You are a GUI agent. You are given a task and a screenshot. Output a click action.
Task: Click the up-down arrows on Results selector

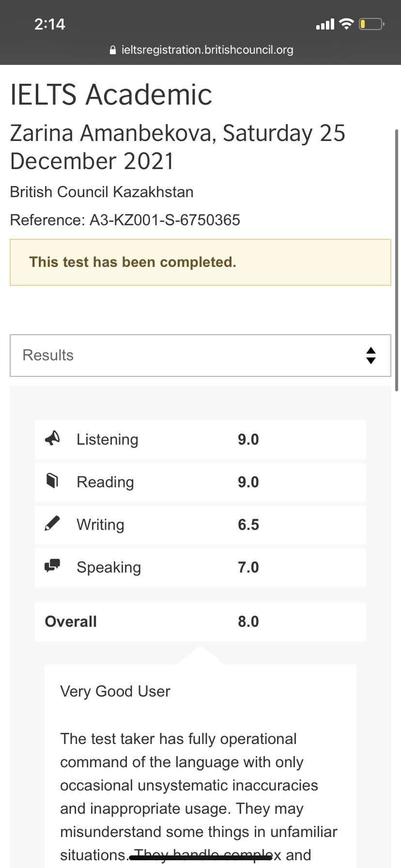[x=371, y=356]
